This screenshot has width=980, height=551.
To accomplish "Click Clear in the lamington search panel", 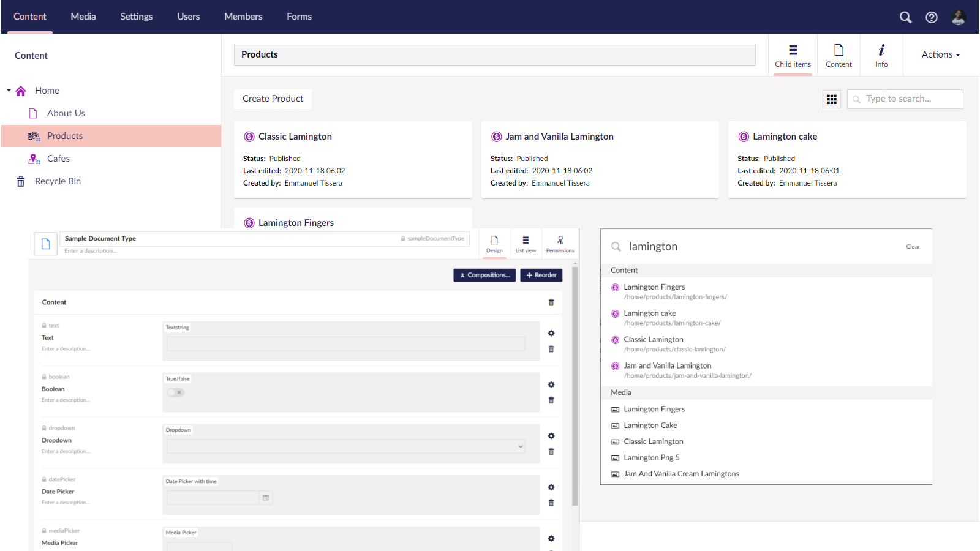I will 913,246.
